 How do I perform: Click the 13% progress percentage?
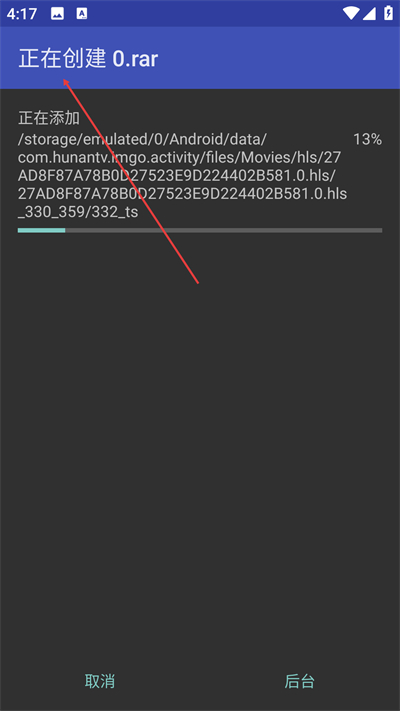[x=367, y=139]
